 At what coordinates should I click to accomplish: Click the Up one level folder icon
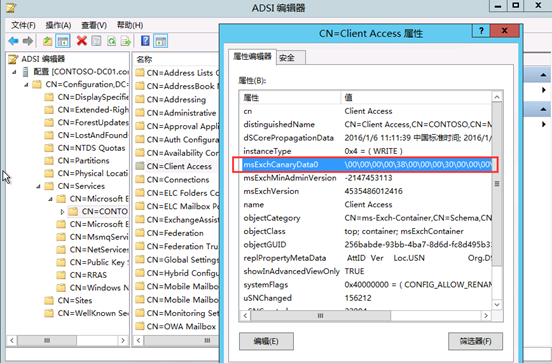47,41
